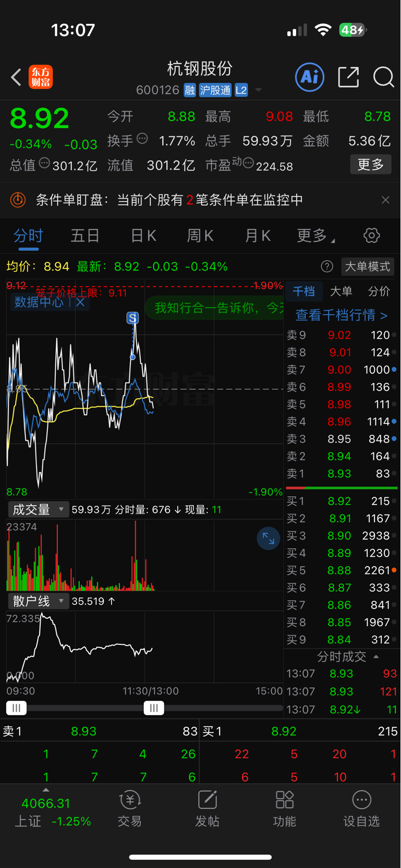Switch to the 日K tab
This screenshot has height=868, width=401.
143,236
